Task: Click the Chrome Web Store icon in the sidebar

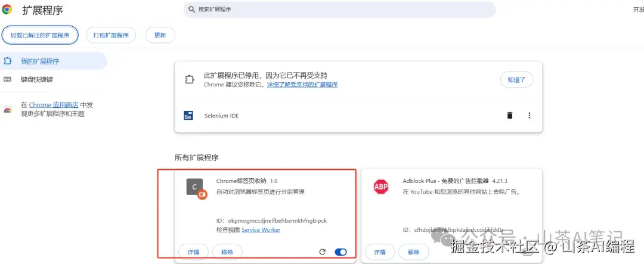Action: pos(7,110)
